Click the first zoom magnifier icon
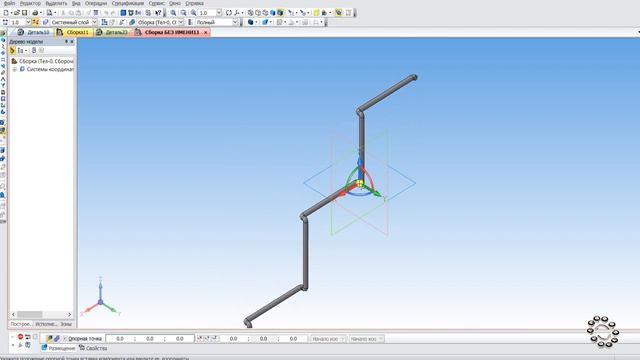This screenshot has width=640, height=360. point(173,13)
